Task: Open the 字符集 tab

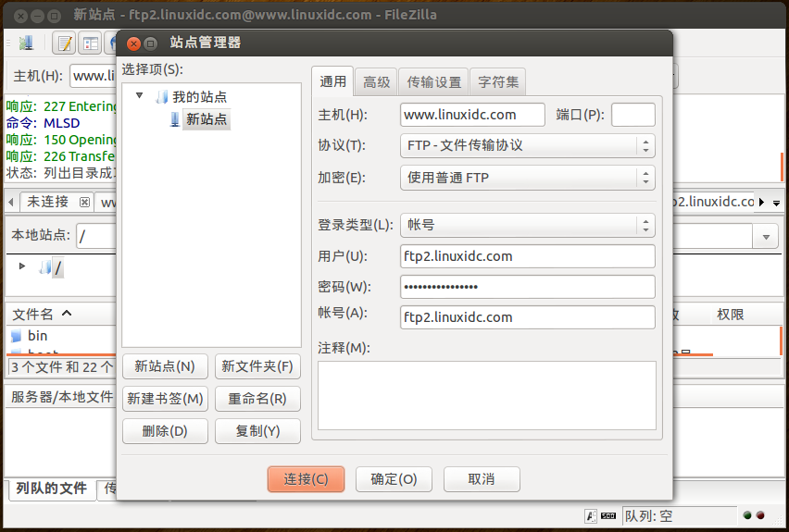Action: coord(498,82)
